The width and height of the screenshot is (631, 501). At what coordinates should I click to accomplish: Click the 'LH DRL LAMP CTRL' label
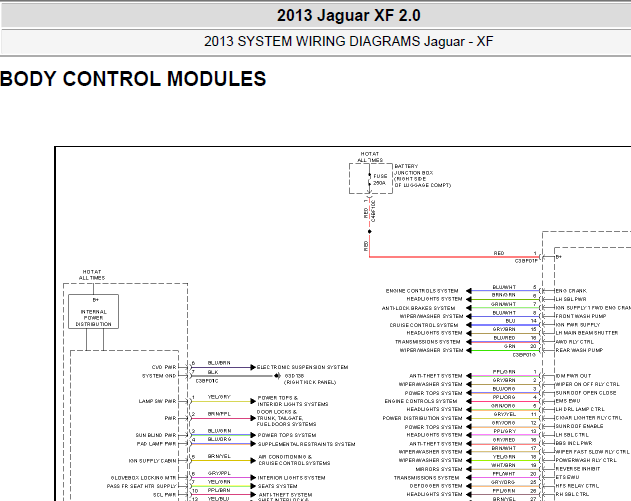pos(580,409)
